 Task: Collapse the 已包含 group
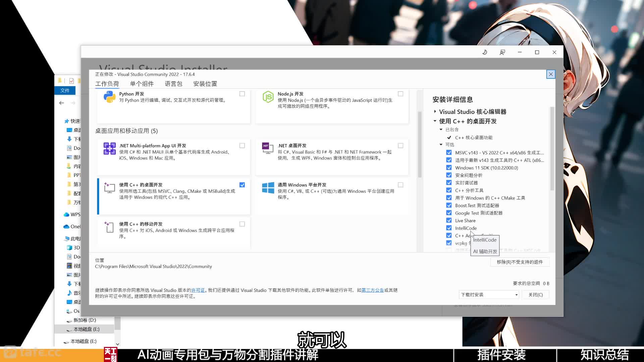(x=441, y=129)
